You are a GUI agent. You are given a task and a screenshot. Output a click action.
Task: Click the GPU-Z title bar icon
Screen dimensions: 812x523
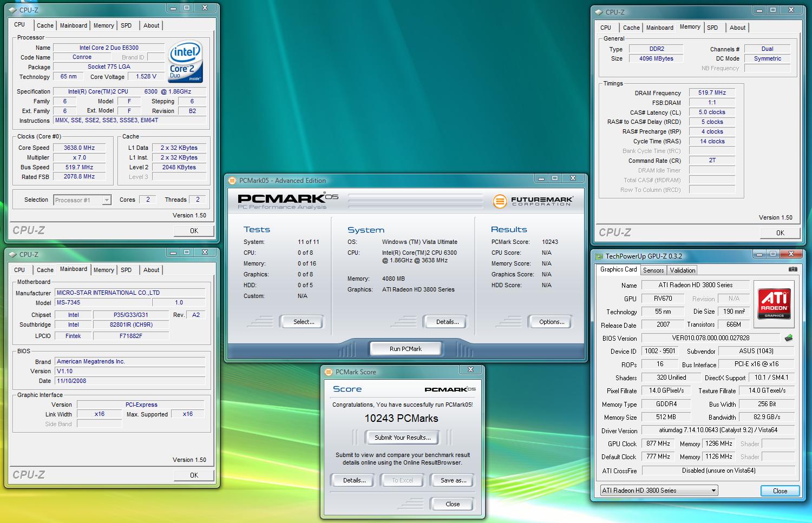[x=599, y=256]
